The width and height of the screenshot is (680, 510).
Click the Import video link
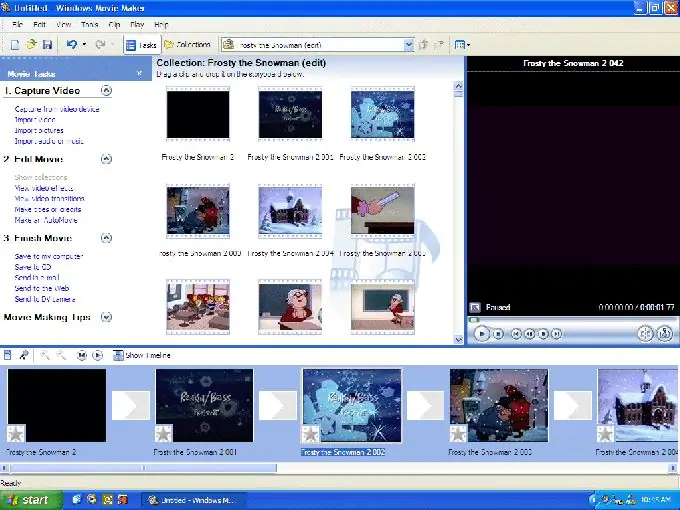[35, 120]
